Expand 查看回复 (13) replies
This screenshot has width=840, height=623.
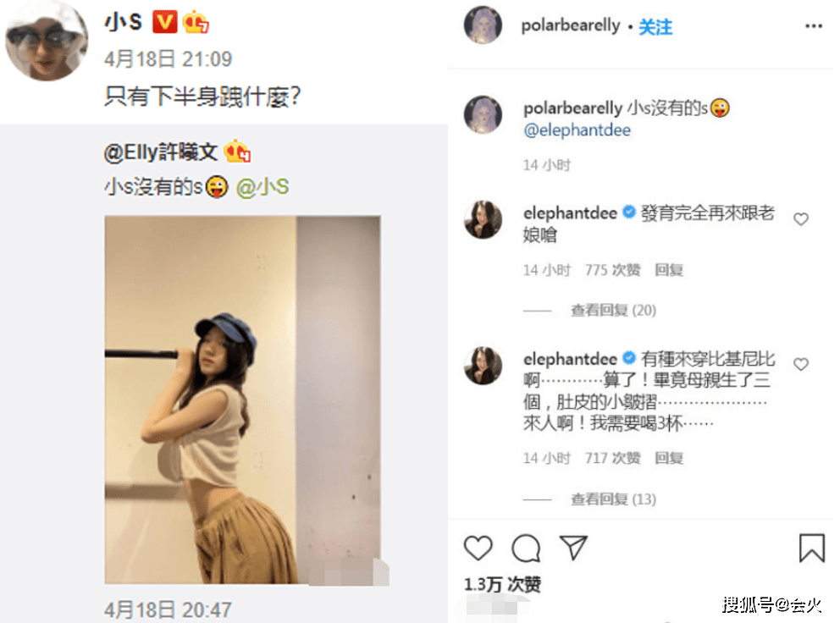coord(613,499)
